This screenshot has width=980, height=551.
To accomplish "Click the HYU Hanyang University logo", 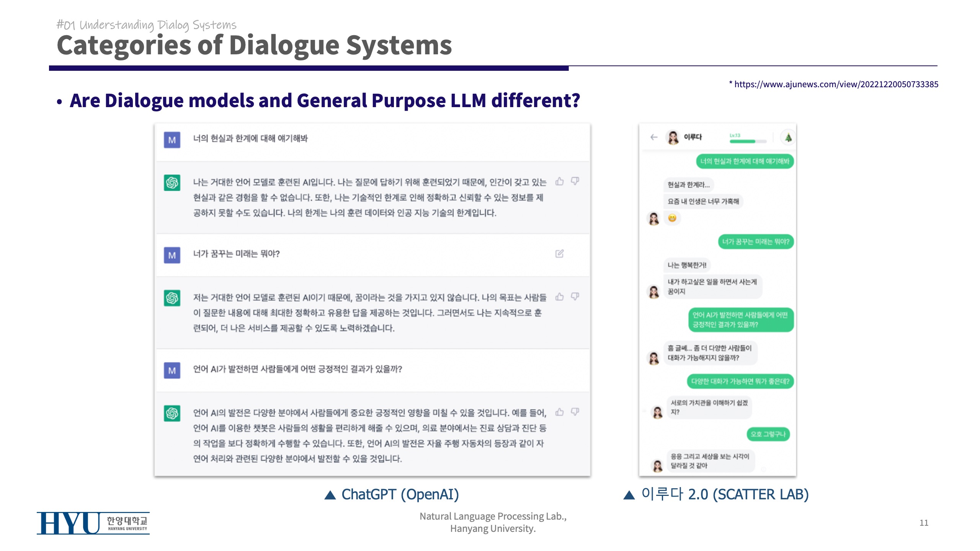I will (x=93, y=523).
